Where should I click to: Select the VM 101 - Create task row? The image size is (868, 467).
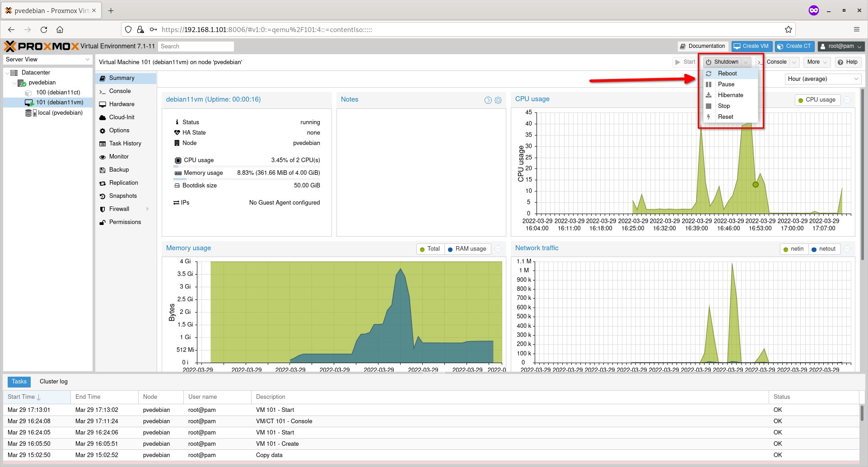click(x=431, y=444)
